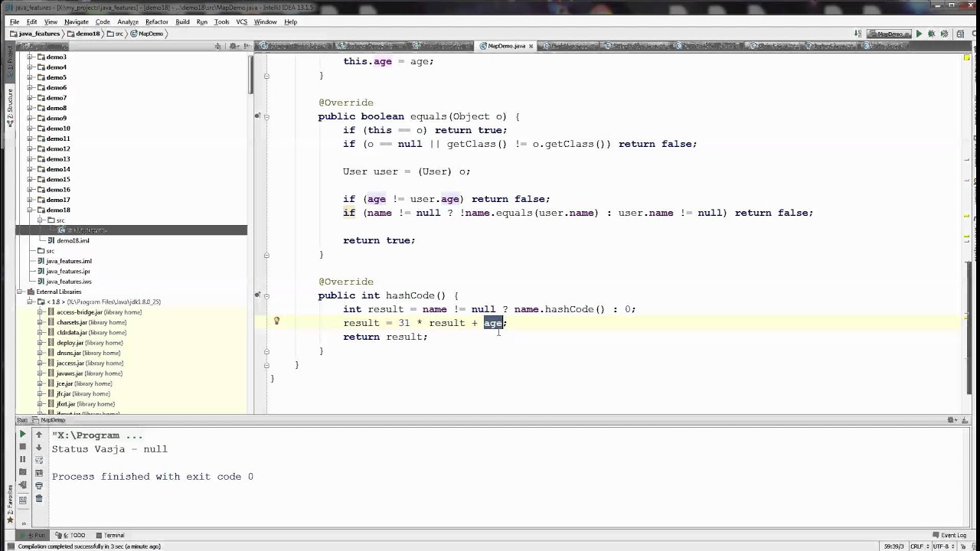
Task: Open the MapDemo run configuration dropdown
Action: pyautogui.click(x=887, y=34)
